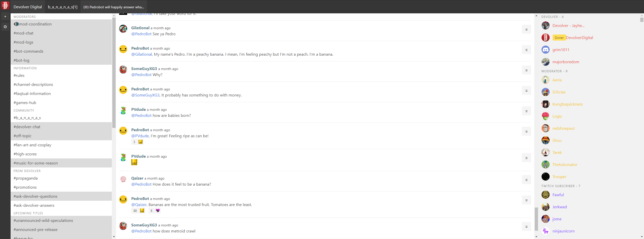Screen dimensions: 644x239
Task: Open the #unannounced-wild-speculations channel
Action: (x=61, y=220)
